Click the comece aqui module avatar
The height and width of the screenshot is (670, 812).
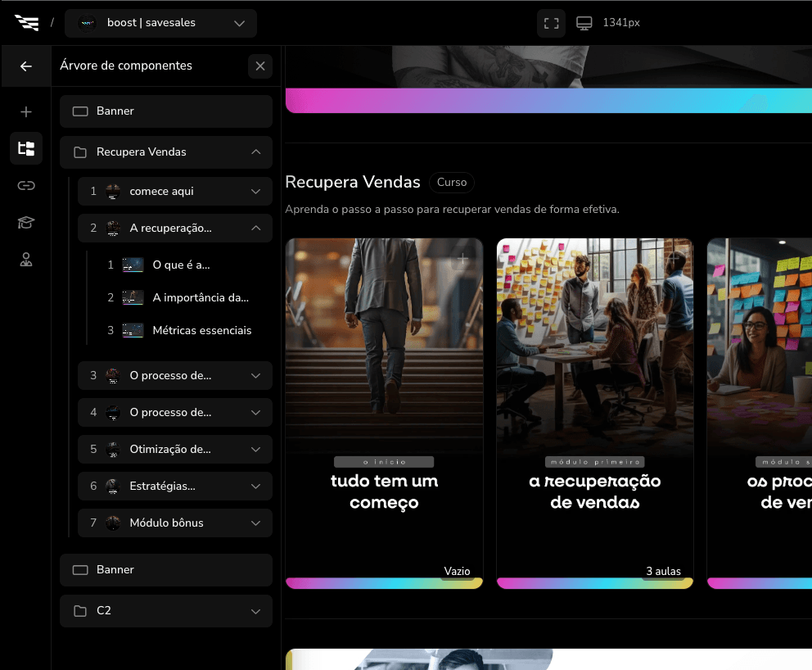click(113, 191)
